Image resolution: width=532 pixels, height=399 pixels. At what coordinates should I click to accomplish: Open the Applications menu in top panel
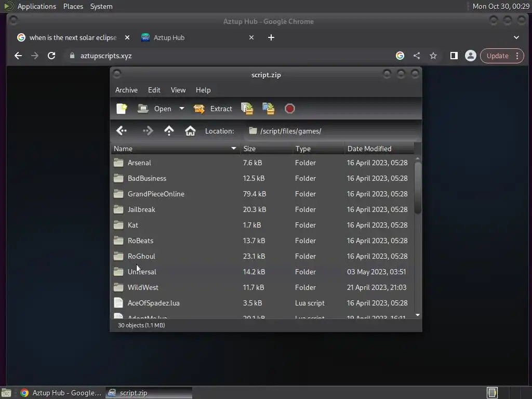coord(37,6)
